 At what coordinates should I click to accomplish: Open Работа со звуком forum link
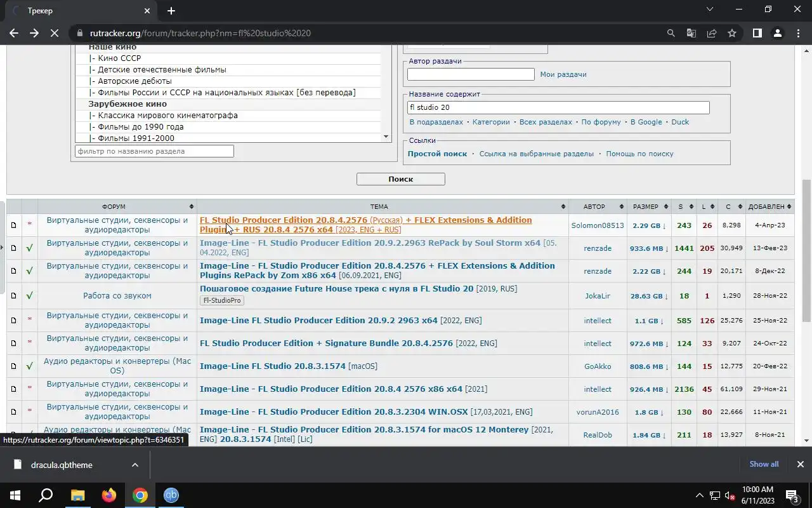117,296
